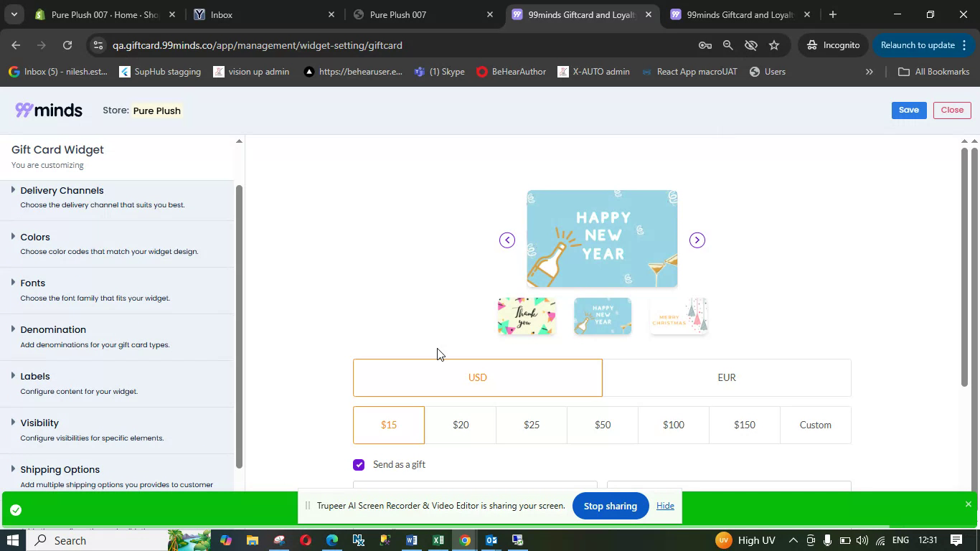Screen dimensions: 980x551
Task: Open Word from taskbar
Action: click(412, 540)
